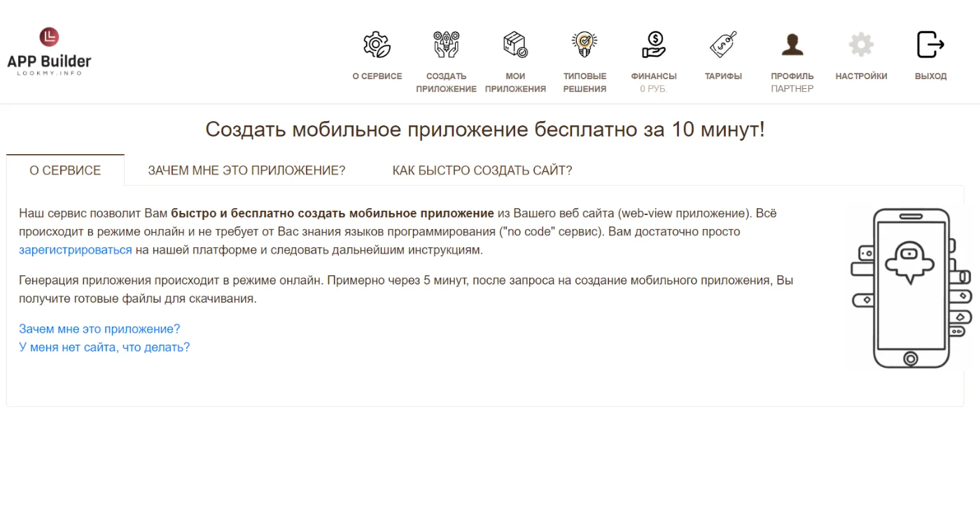Follow the зарегистрироваться link

pyautogui.click(x=76, y=249)
